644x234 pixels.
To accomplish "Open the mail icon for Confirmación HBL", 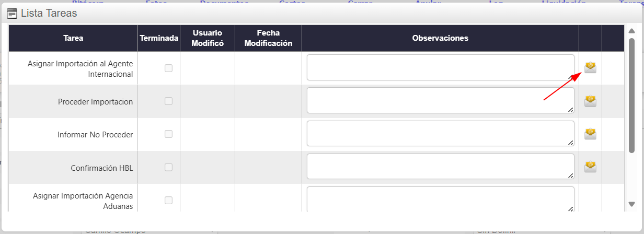I will 590,167.
